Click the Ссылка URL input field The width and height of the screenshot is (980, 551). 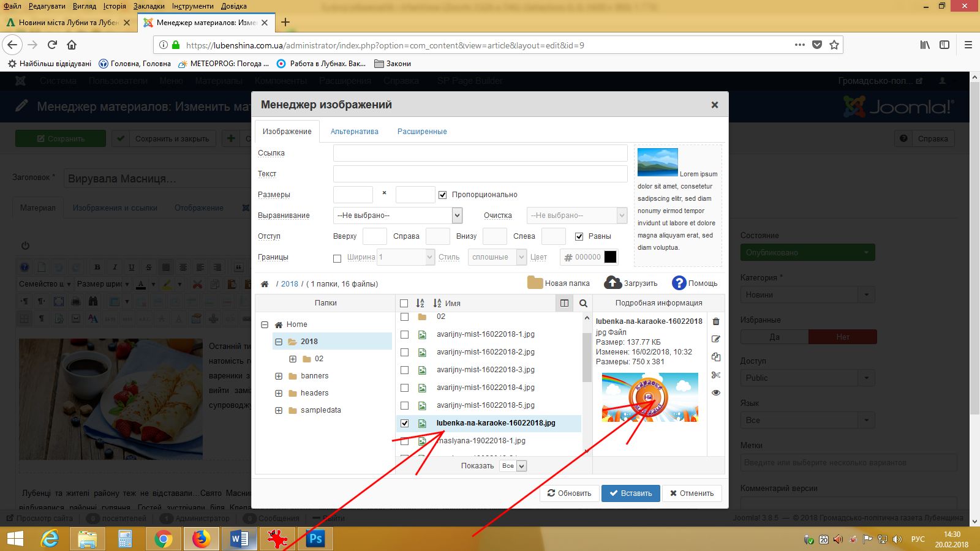[x=480, y=153]
